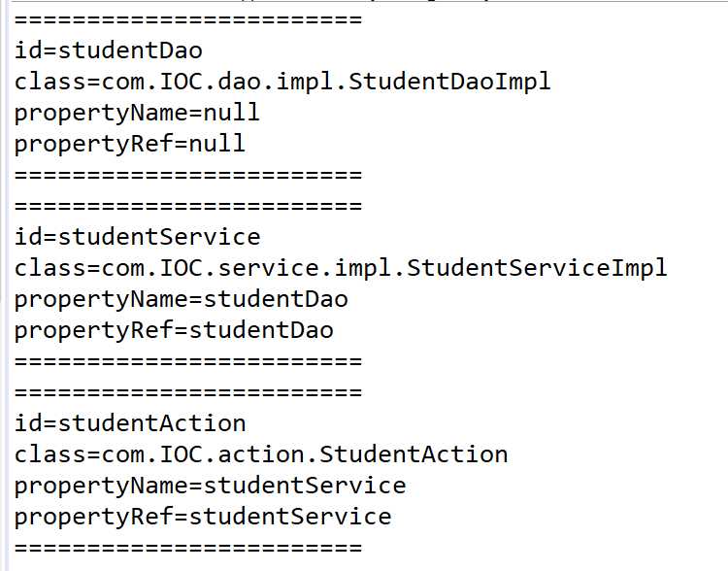Click the "propertyRef=studentDao" line
Viewport: 728px width, 571px height.
coord(174,330)
